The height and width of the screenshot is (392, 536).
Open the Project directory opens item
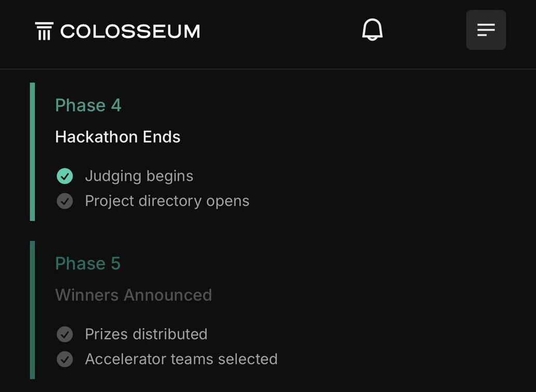(x=167, y=201)
